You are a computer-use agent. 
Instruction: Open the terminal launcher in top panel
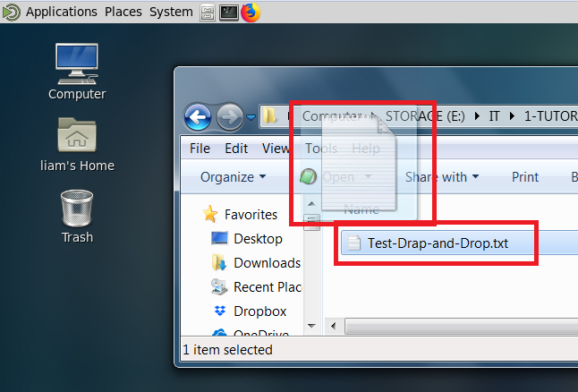point(229,12)
